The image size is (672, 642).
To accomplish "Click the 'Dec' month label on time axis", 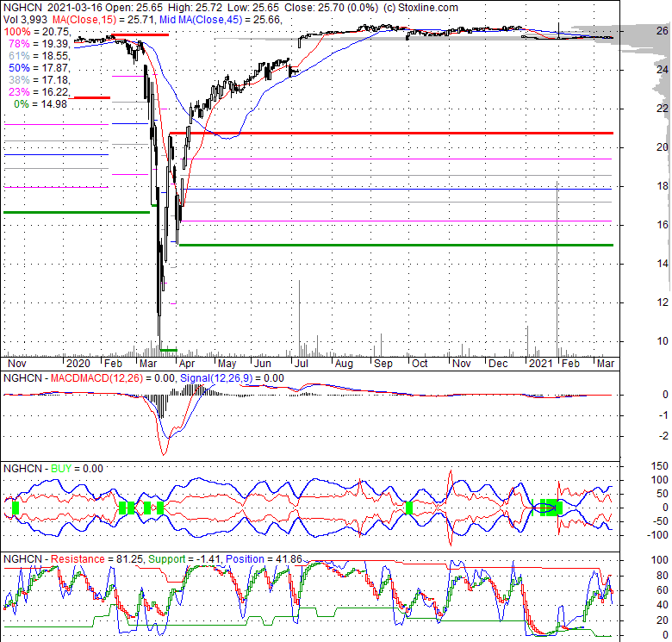I will pos(498,364).
